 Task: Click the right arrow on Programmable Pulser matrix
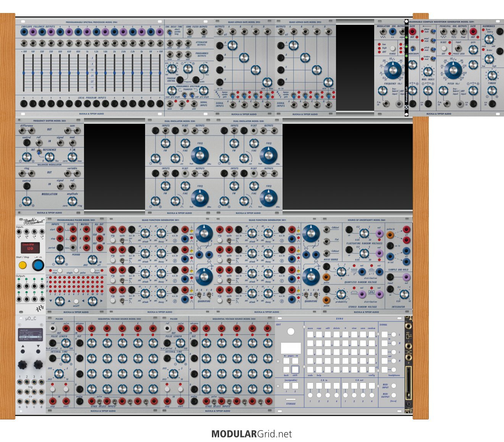101,301
